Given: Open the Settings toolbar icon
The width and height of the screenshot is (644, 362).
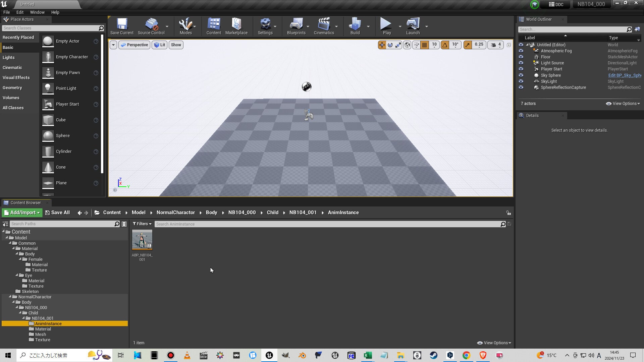Looking at the screenshot, I should [x=265, y=26].
